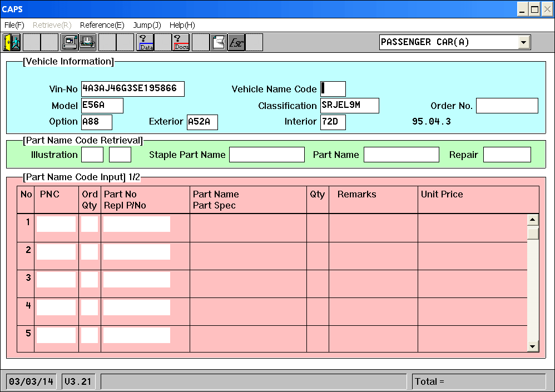This screenshot has width=555, height=392.
Task: Click the Interior field showing 72D
Action: (333, 122)
